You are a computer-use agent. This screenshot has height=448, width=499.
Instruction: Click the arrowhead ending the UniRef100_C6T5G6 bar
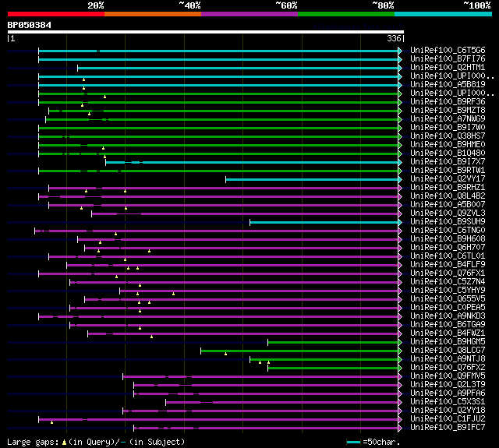point(400,51)
